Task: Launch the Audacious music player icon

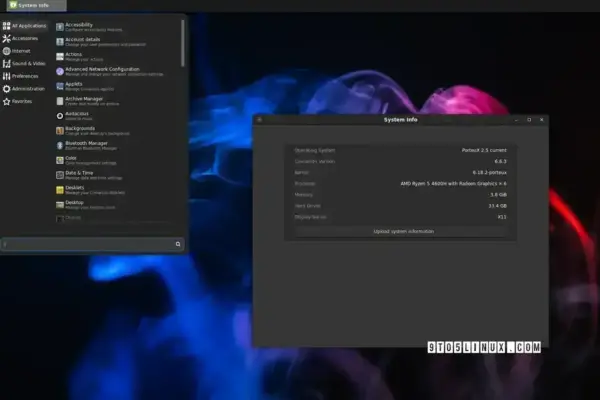Action: pos(60,116)
